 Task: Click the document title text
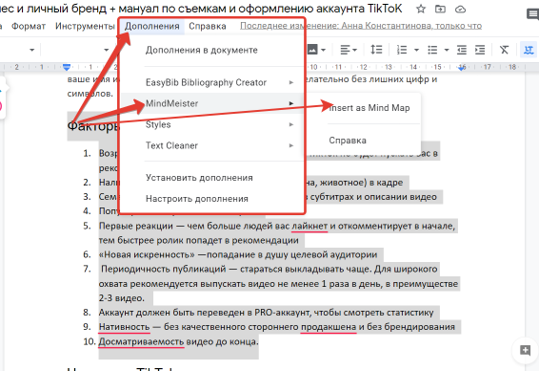click(x=201, y=8)
